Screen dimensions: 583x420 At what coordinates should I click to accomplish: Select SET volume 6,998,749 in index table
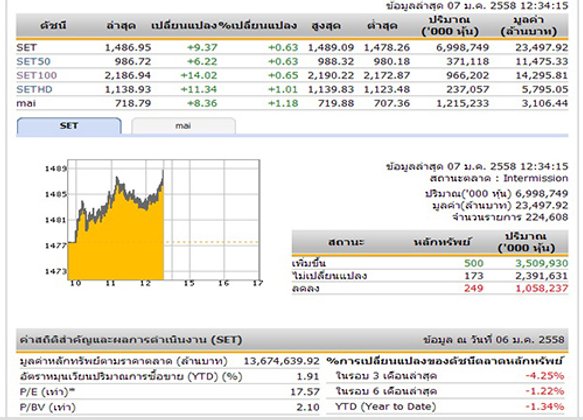pos(463,48)
